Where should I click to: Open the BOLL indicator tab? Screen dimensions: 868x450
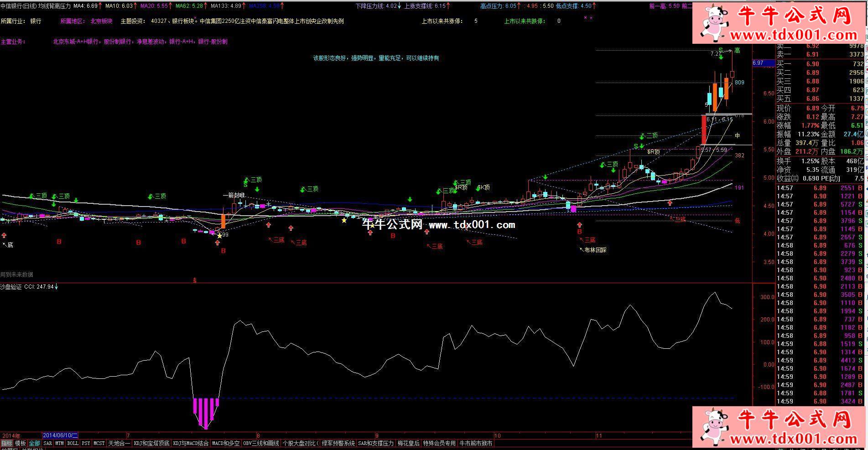click(73, 443)
